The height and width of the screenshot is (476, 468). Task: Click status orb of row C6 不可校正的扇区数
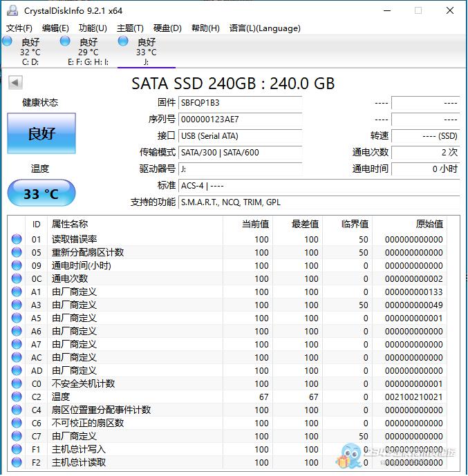(x=17, y=423)
